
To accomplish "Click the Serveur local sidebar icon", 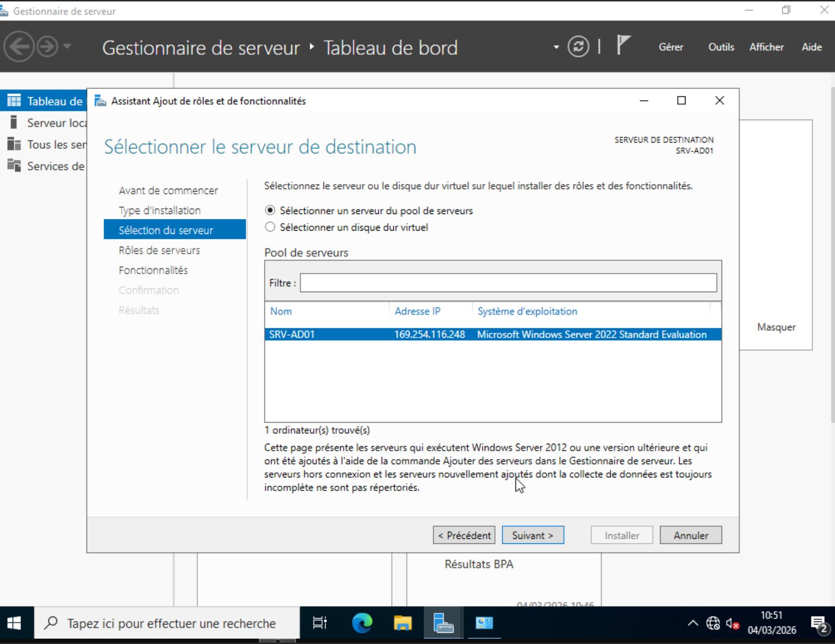I will click(x=14, y=123).
